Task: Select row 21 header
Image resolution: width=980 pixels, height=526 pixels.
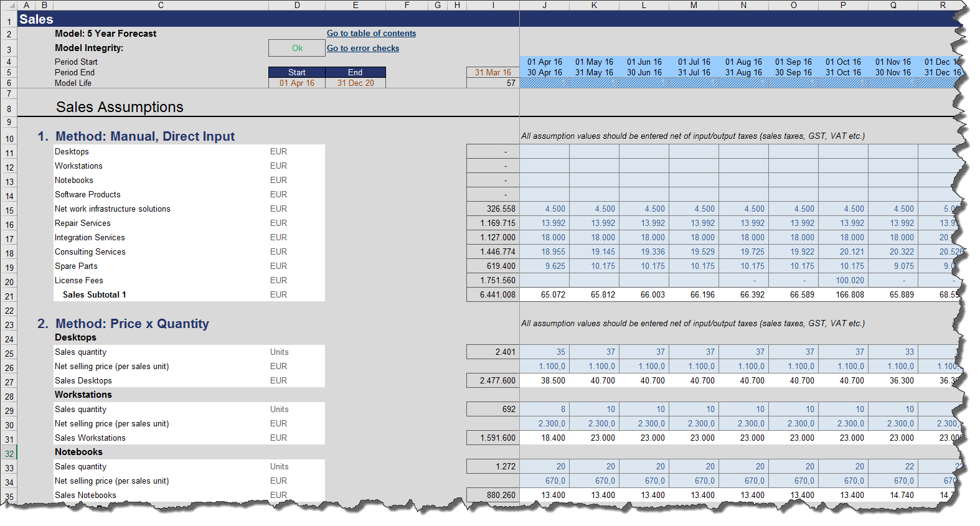Action: tap(9, 296)
